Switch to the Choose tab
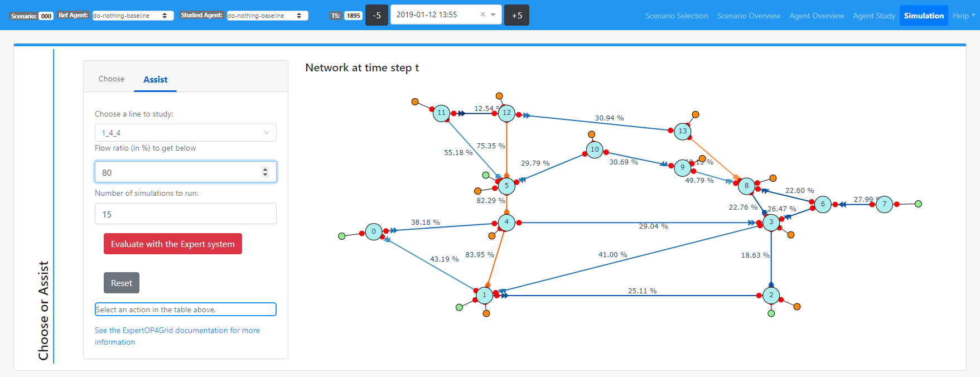 [x=112, y=79]
